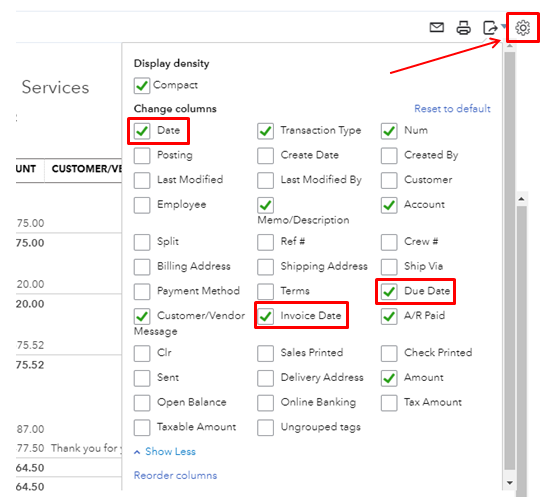The height and width of the screenshot is (499, 543).
Task: Uncheck the Compact display density checkbox
Action: click(142, 86)
